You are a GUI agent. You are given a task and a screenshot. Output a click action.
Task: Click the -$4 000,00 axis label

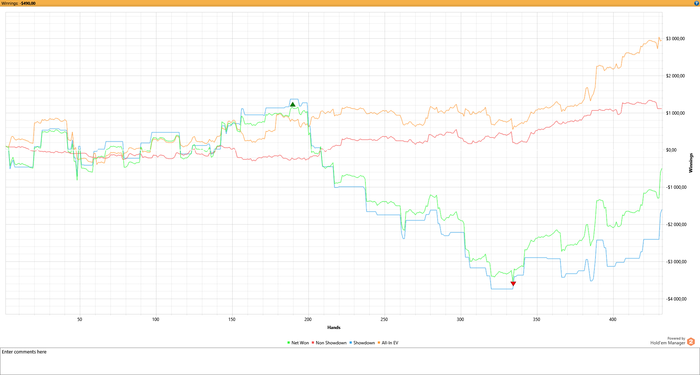675,299
